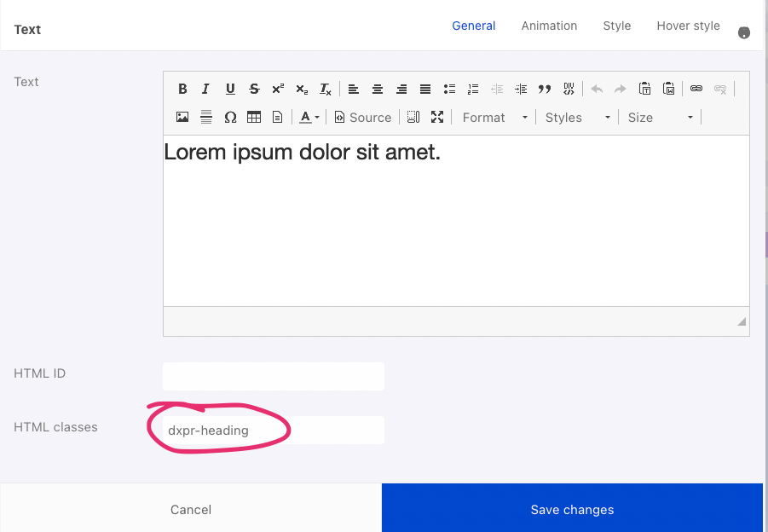This screenshot has width=768, height=532.
Task: Insert a numbered list
Action: pos(473,89)
